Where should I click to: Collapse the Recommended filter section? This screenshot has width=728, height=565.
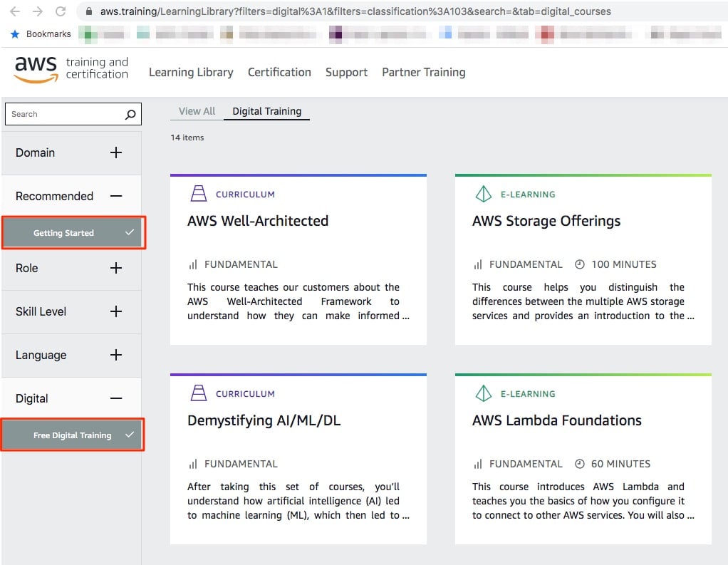[x=116, y=195]
